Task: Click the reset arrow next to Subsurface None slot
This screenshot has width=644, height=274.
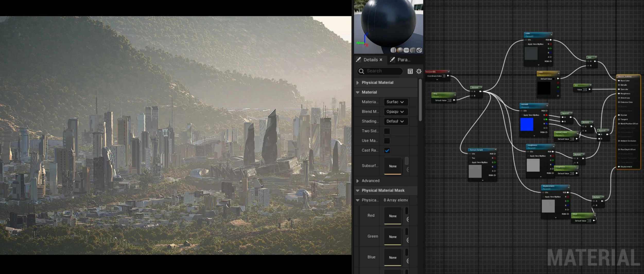Action: pyautogui.click(x=408, y=169)
